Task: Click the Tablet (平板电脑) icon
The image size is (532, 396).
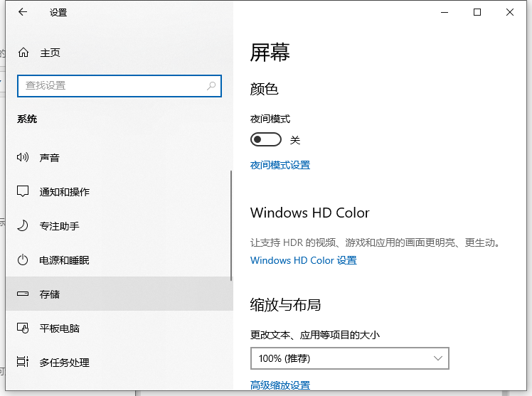Action: click(23, 328)
